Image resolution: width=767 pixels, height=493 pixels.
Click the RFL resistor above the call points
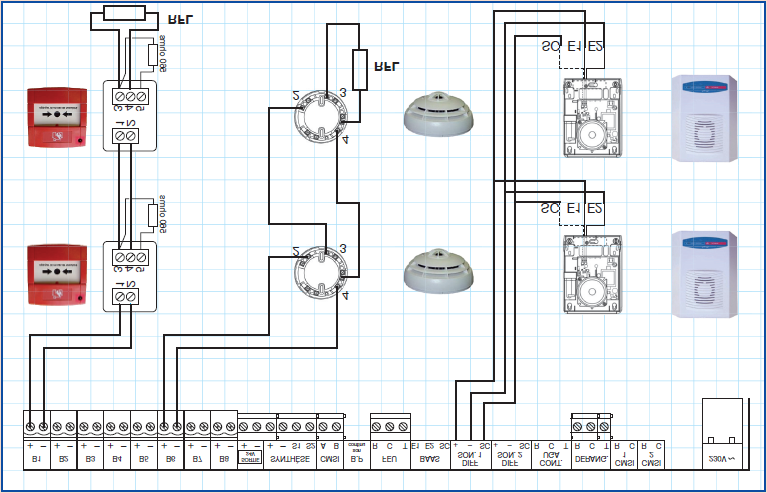[125, 13]
